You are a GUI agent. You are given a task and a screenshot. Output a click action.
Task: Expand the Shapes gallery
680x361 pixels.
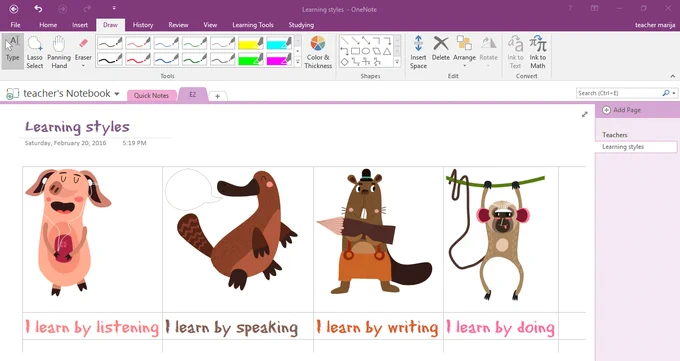pyautogui.click(x=397, y=62)
